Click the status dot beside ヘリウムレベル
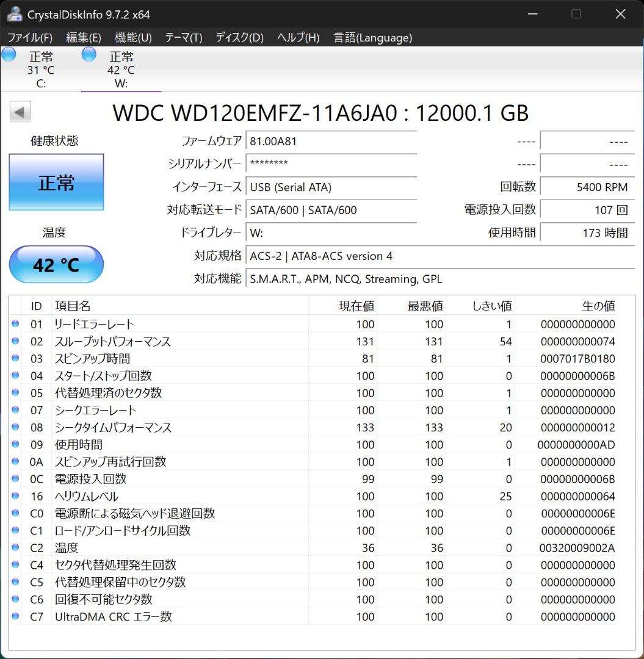This screenshot has width=644, height=659. (15, 496)
